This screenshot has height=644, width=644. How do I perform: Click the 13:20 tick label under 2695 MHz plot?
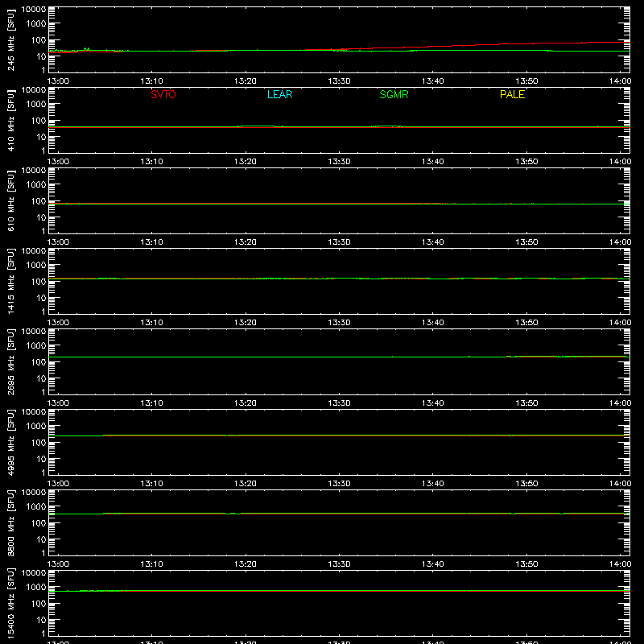pos(246,403)
